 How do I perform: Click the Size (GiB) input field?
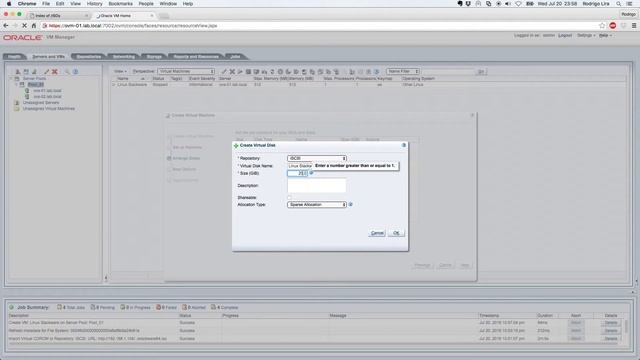tap(297, 173)
